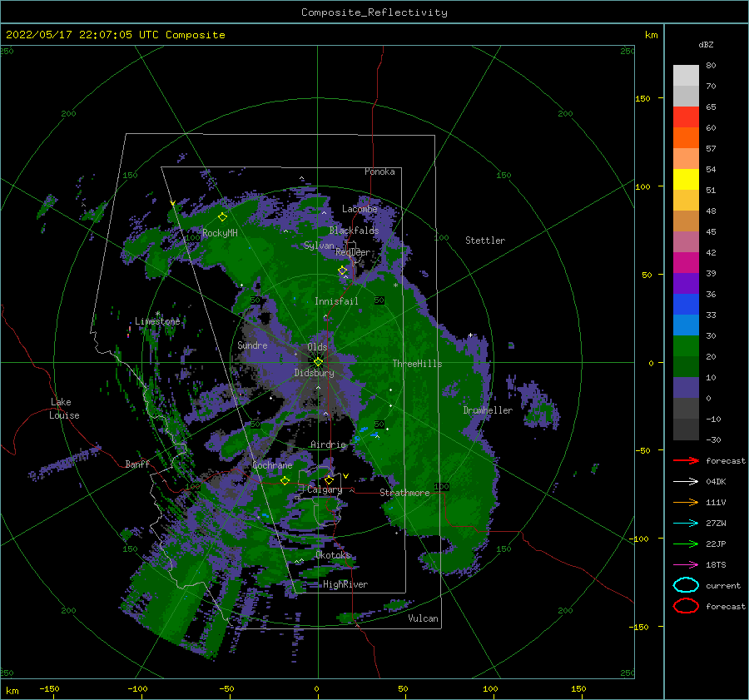The height and width of the screenshot is (700, 749).
Task: Click the 04DK legend label
Action: click(x=716, y=481)
